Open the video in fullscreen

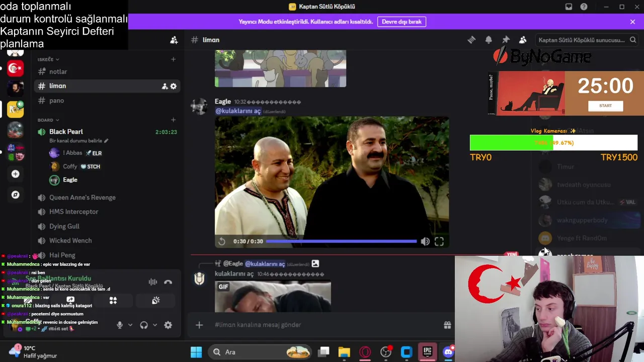439,241
